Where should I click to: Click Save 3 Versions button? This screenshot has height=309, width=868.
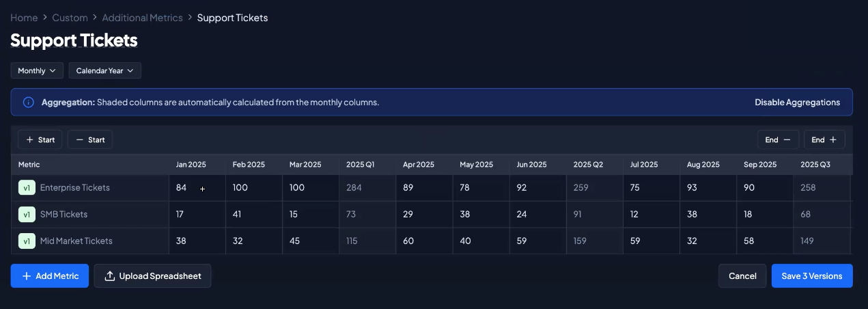[812, 276]
